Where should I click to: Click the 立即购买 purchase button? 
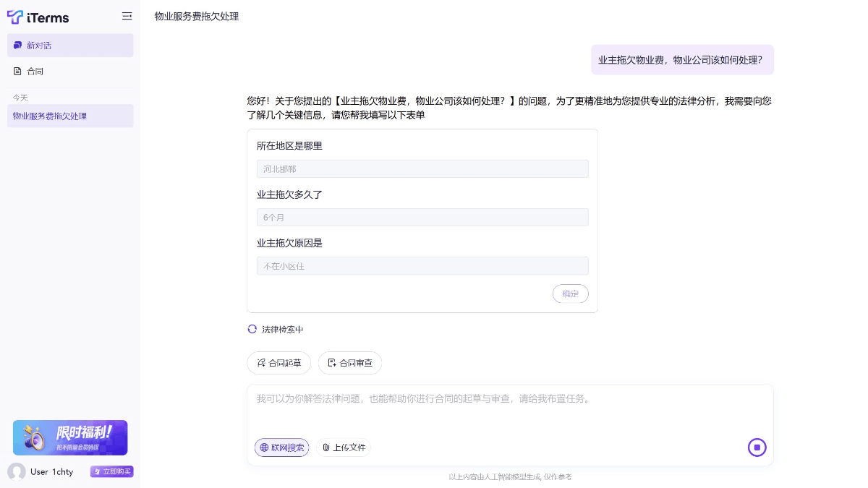112,471
